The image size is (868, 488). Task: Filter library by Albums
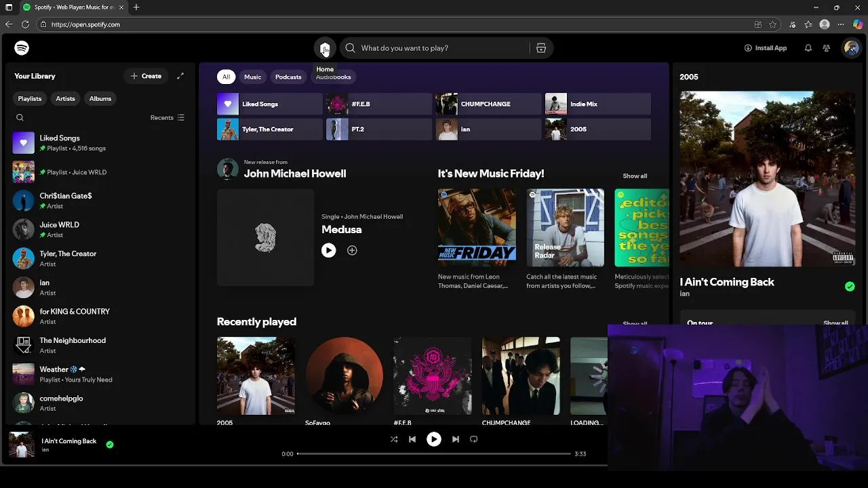click(x=100, y=98)
